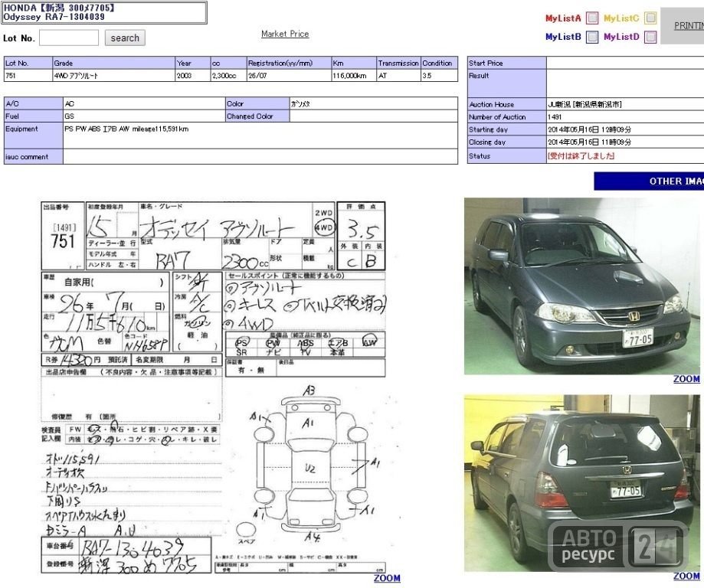Screen dimensions: 704x588
Task: Select the fuel value GS
Action: point(69,116)
